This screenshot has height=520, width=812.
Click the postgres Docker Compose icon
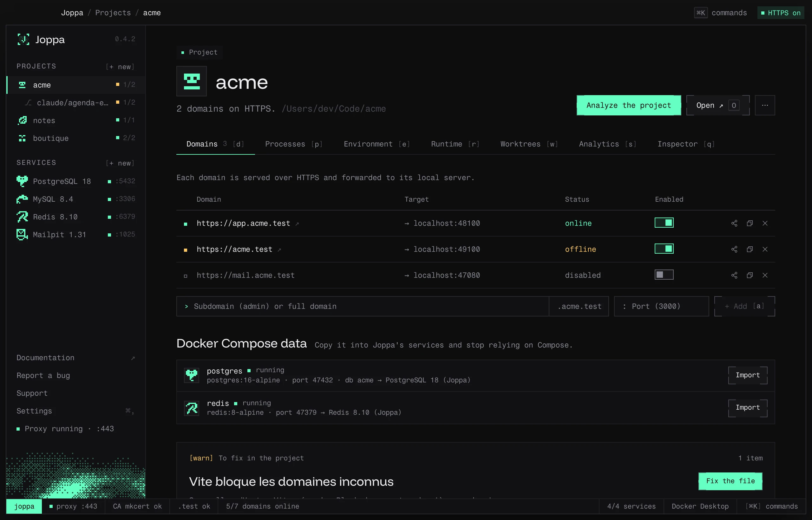(x=192, y=375)
